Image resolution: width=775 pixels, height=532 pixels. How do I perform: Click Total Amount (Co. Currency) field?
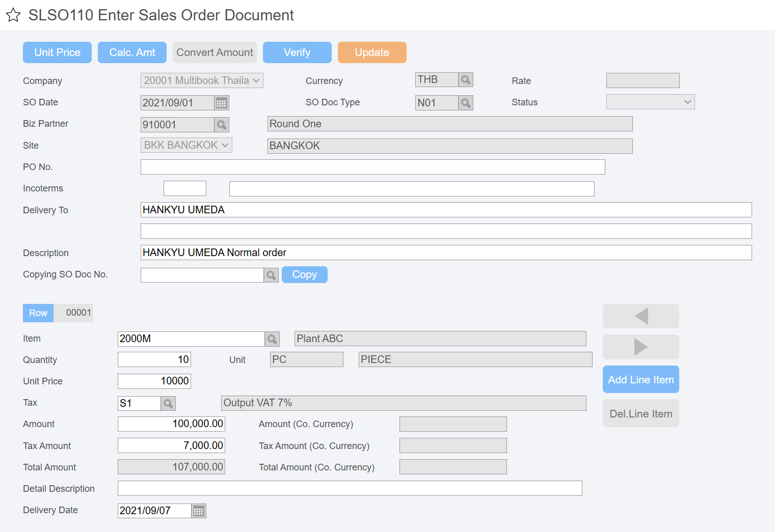point(453,467)
